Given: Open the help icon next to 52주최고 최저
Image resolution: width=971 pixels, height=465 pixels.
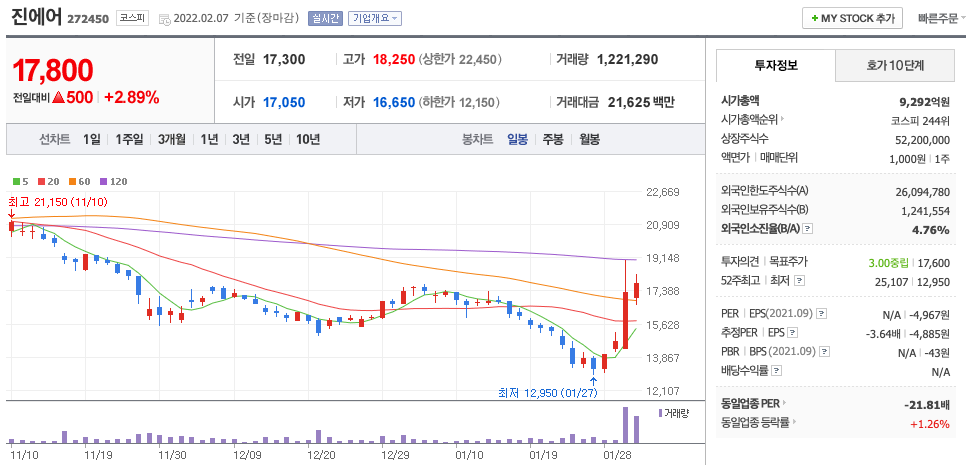Looking at the screenshot, I should [x=799, y=281].
